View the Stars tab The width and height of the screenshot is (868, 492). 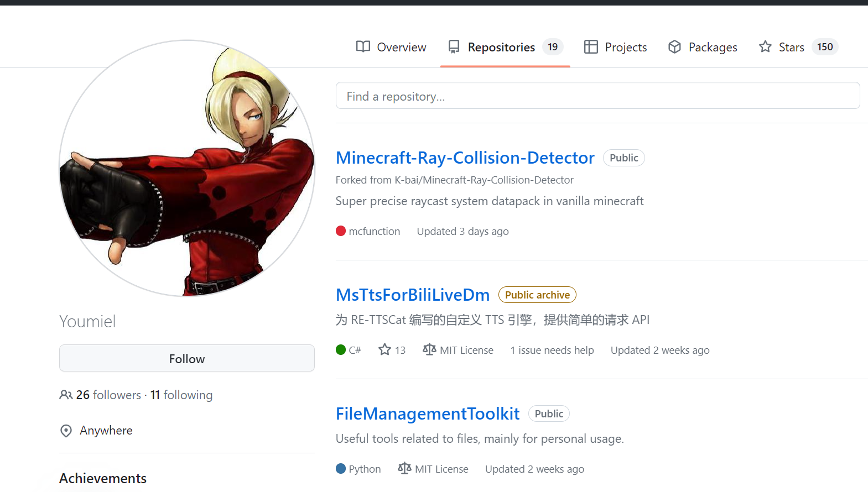click(798, 47)
